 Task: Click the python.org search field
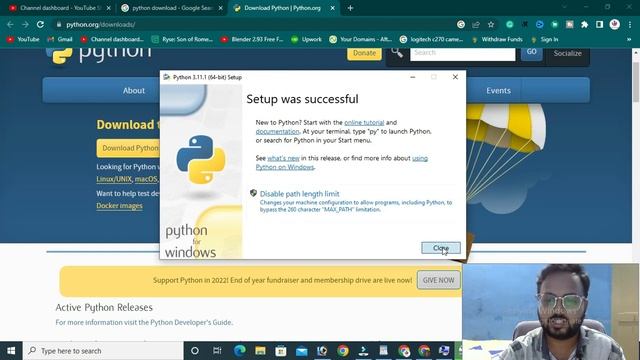pyautogui.click(x=462, y=54)
